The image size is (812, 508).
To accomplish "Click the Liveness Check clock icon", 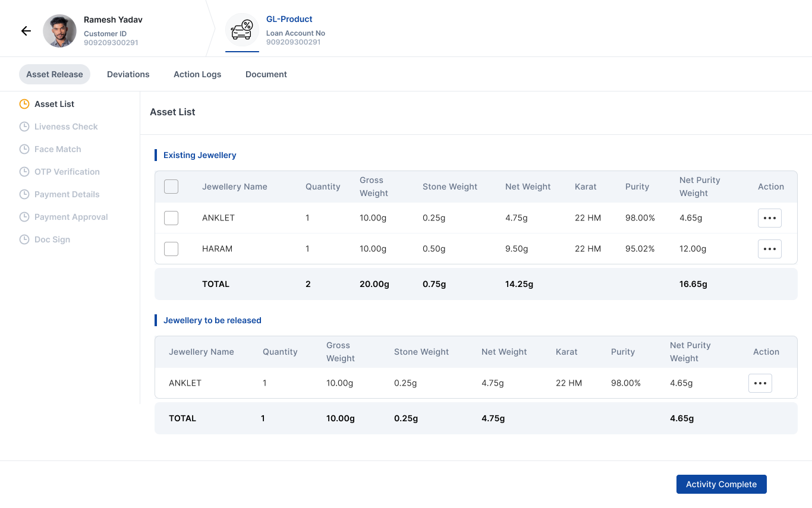I will tap(24, 127).
